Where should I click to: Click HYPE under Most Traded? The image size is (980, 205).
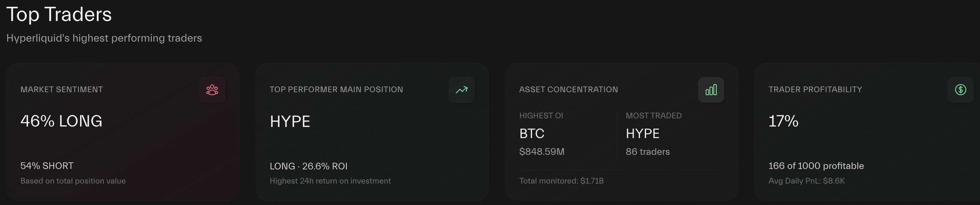click(643, 134)
